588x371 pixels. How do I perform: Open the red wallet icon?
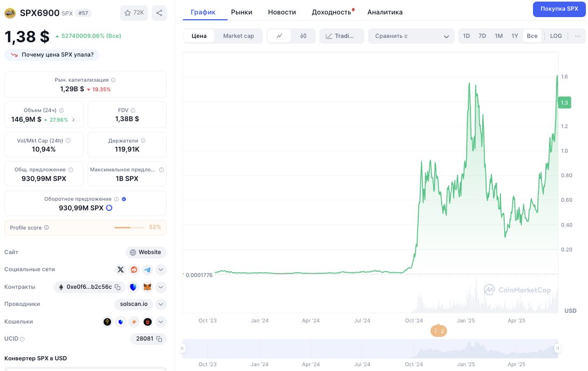click(x=148, y=321)
